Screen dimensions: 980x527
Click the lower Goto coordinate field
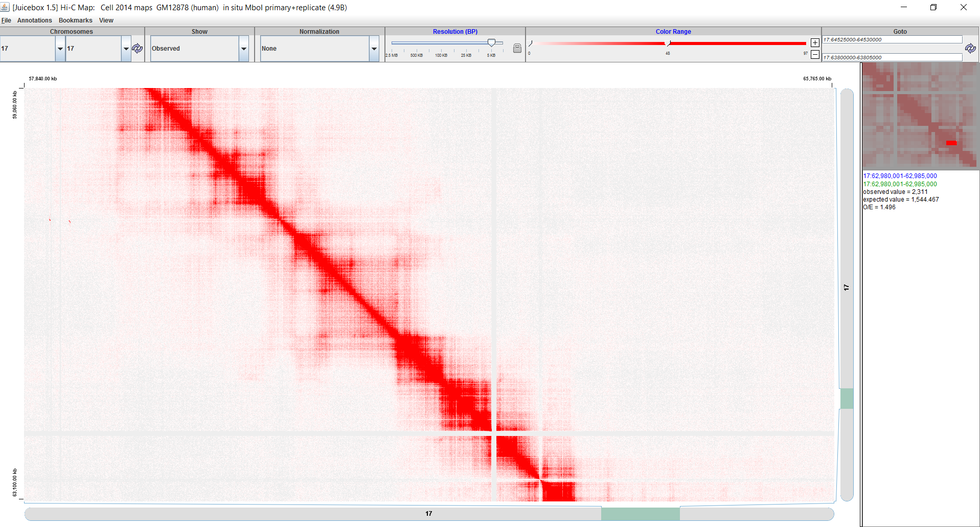pos(892,57)
